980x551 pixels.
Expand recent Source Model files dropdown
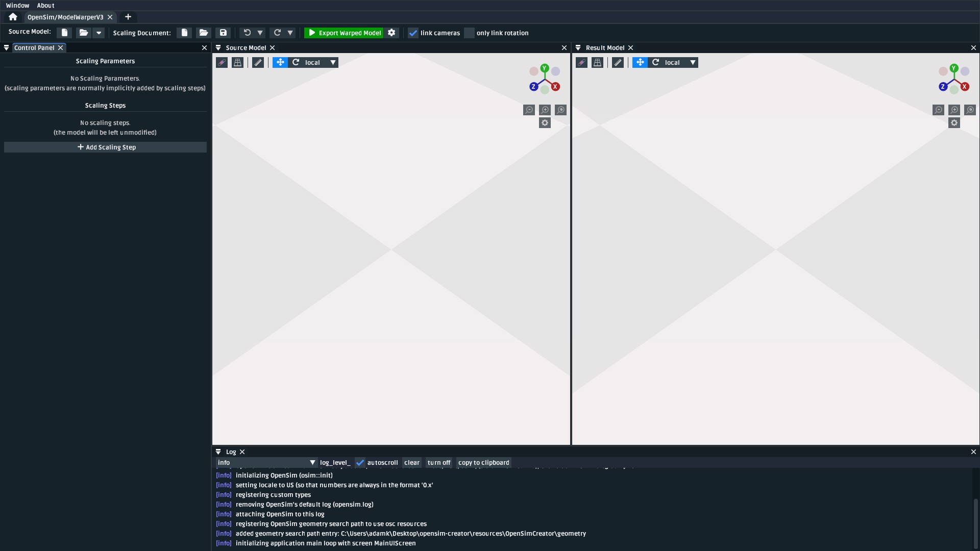pyautogui.click(x=99, y=33)
